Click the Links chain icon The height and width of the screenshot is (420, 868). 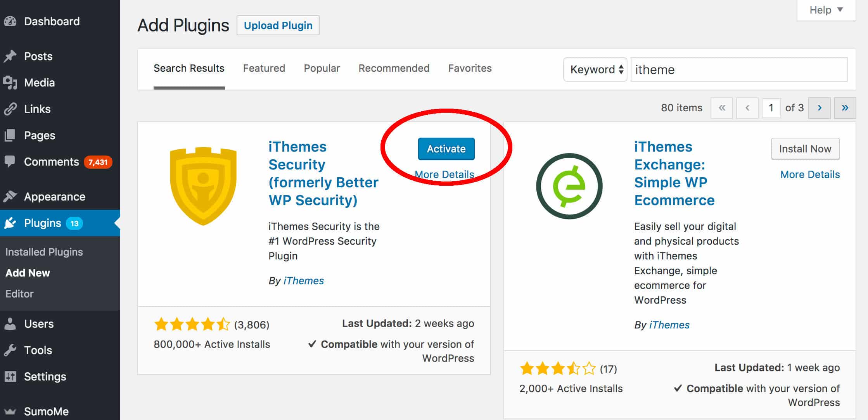coord(10,109)
